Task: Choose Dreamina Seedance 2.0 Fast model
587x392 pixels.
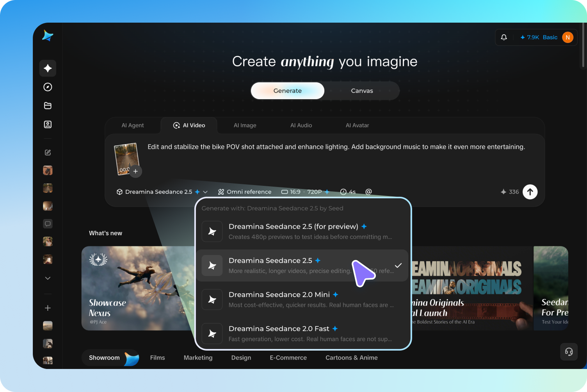Action: click(302, 333)
